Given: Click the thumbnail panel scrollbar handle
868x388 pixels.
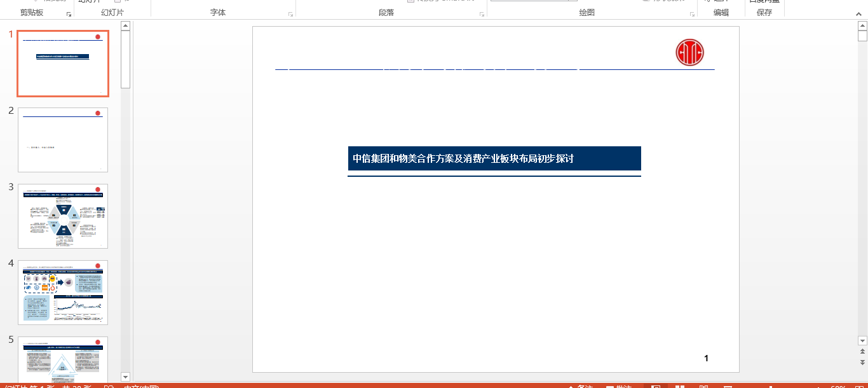Looking at the screenshot, I should 125,59.
